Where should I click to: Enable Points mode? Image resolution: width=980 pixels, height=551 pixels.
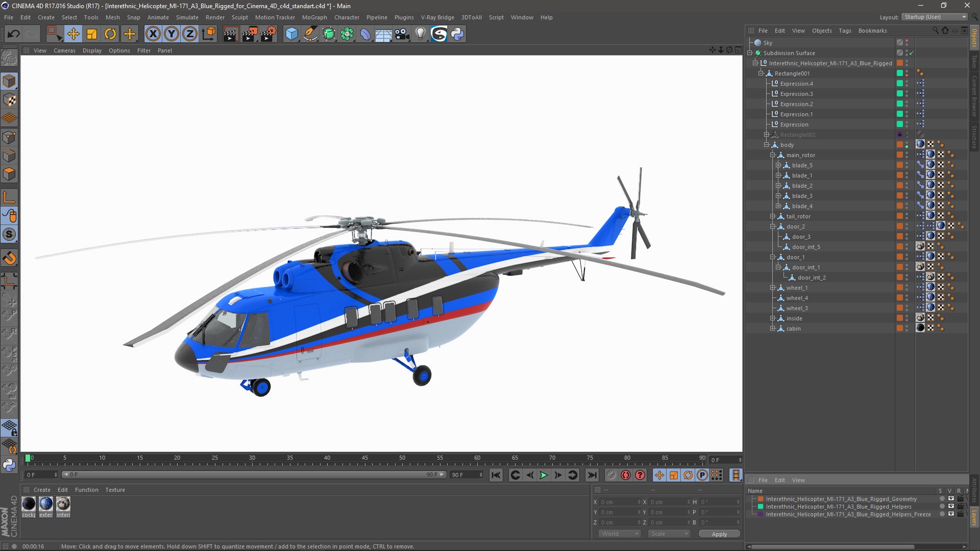tap(9, 137)
